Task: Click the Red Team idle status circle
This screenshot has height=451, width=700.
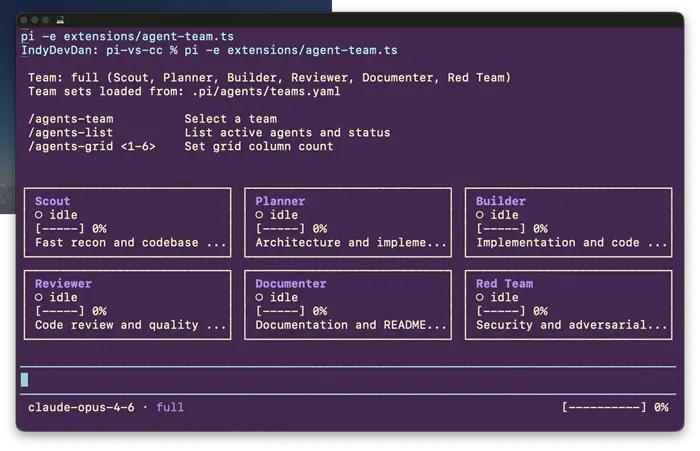Action: [479, 297]
